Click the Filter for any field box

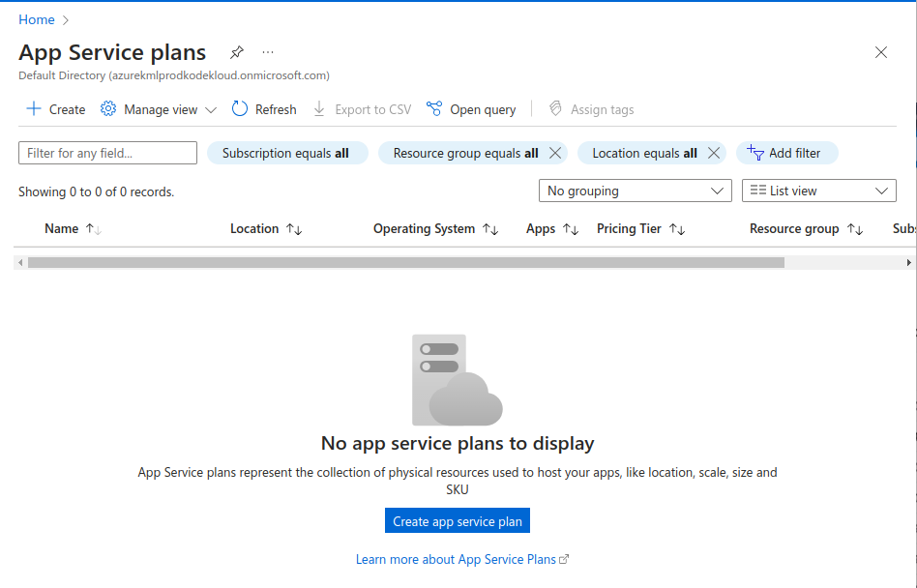107,153
